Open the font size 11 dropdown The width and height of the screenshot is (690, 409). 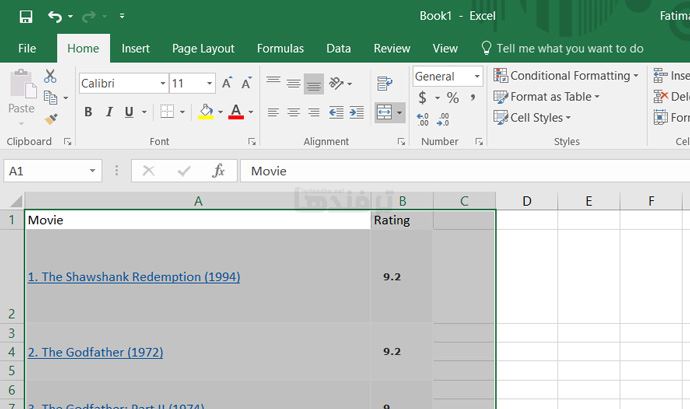[209, 83]
